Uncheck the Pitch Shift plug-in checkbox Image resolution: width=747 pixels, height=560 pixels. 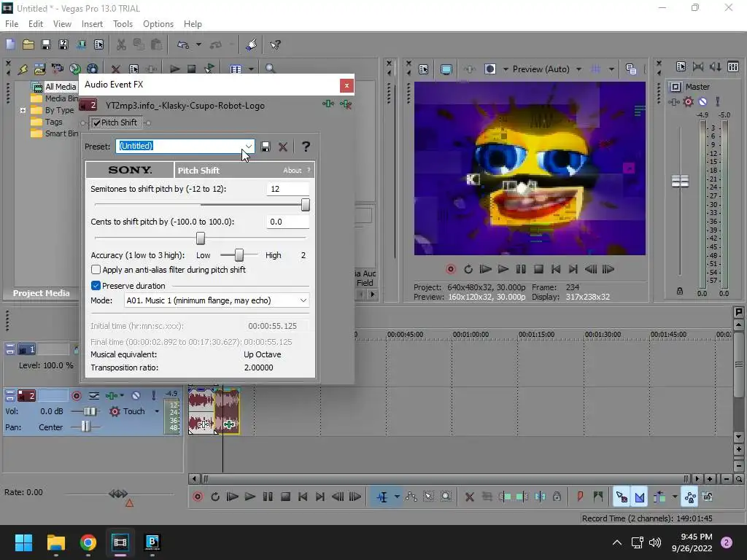[97, 122]
